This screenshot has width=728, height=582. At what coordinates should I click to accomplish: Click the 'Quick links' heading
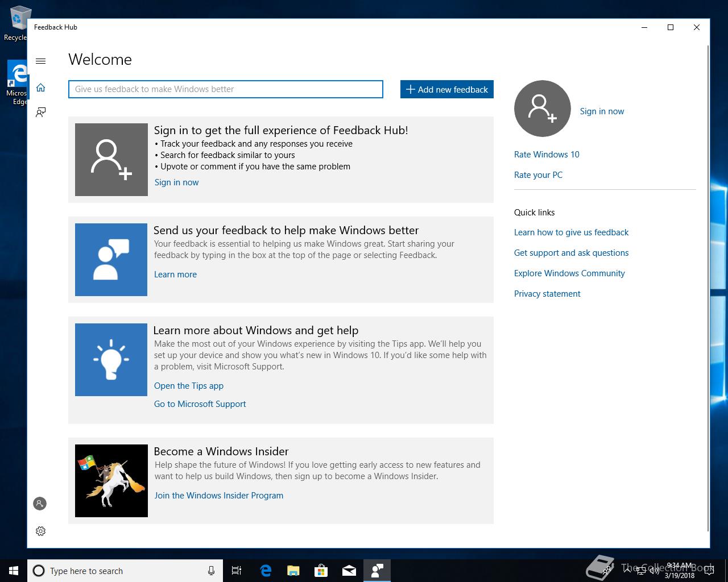click(534, 213)
